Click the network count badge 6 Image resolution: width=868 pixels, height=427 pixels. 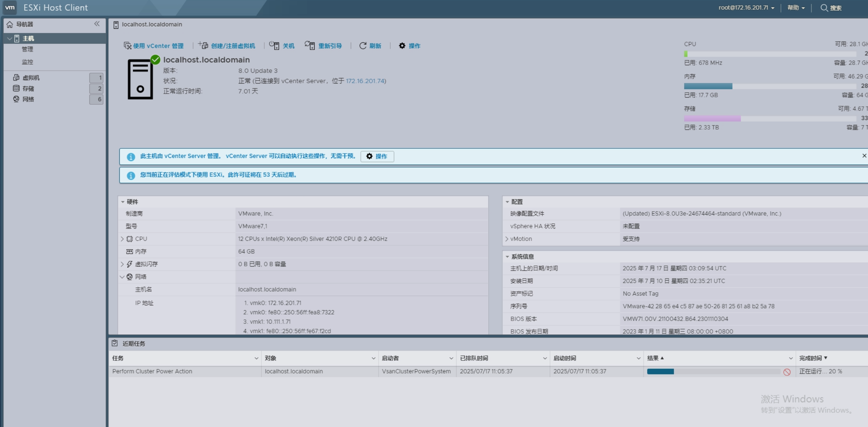point(96,99)
